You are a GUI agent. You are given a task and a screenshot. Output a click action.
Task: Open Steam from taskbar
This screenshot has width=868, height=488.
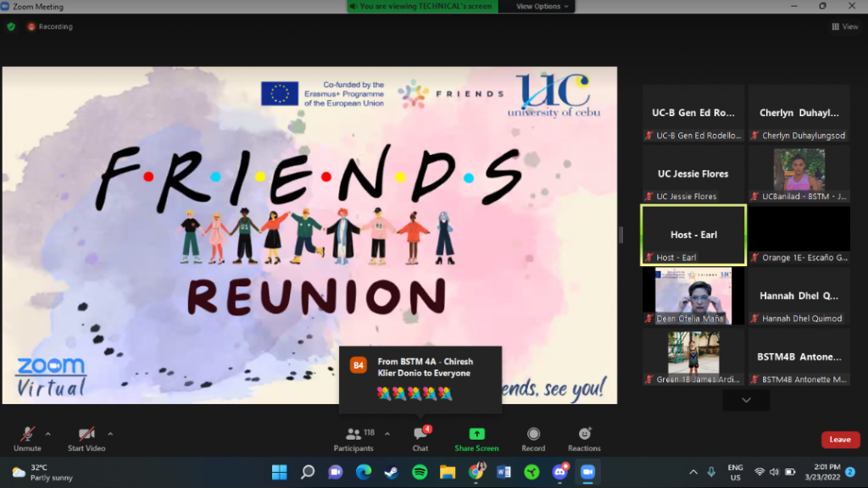(x=392, y=472)
